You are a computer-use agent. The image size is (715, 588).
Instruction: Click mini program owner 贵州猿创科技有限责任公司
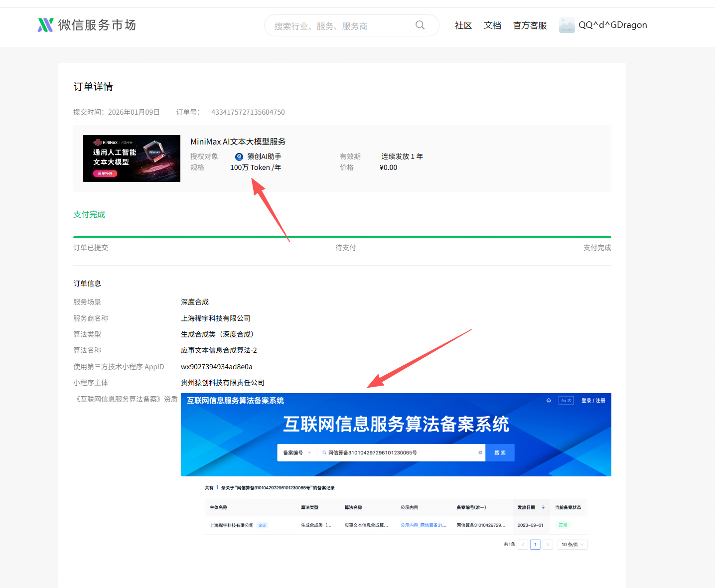[x=223, y=383]
